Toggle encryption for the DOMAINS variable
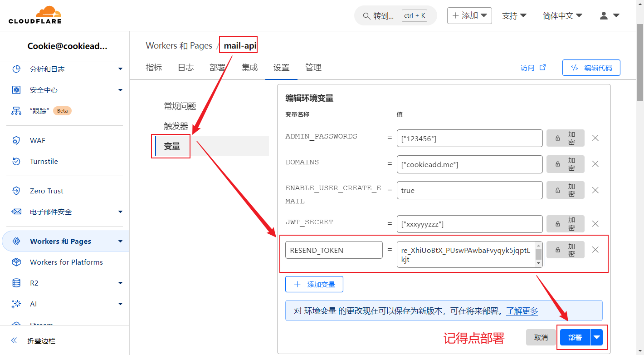 pyautogui.click(x=565, y=164)
